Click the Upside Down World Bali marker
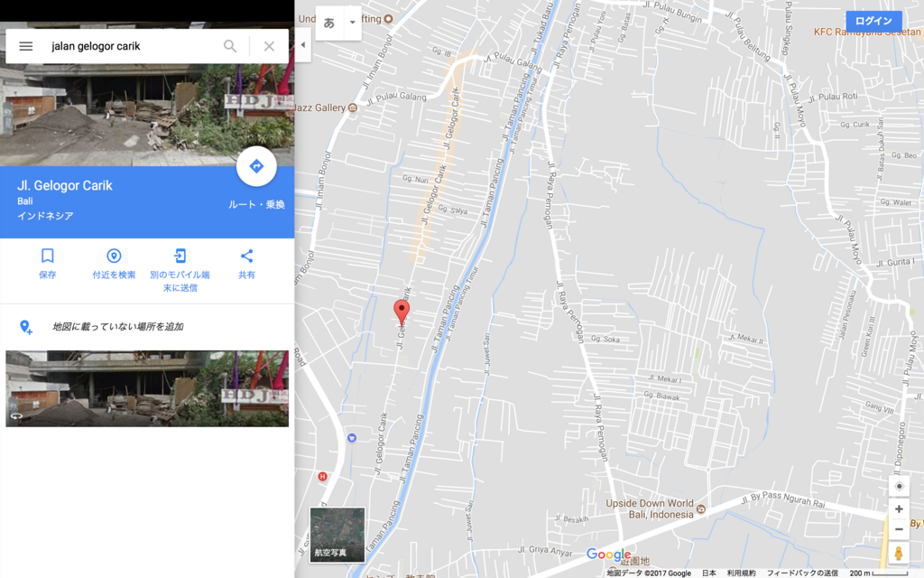924x578 pixels. [700, 509]
